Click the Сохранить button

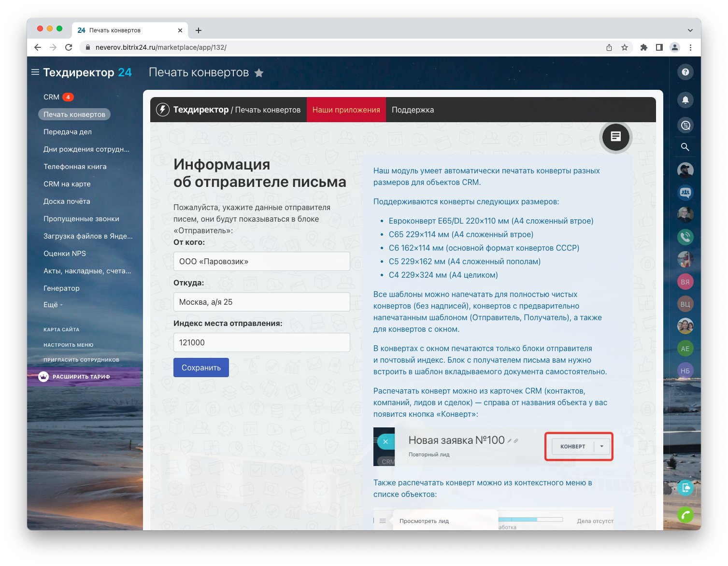click(x=201, y=368)
